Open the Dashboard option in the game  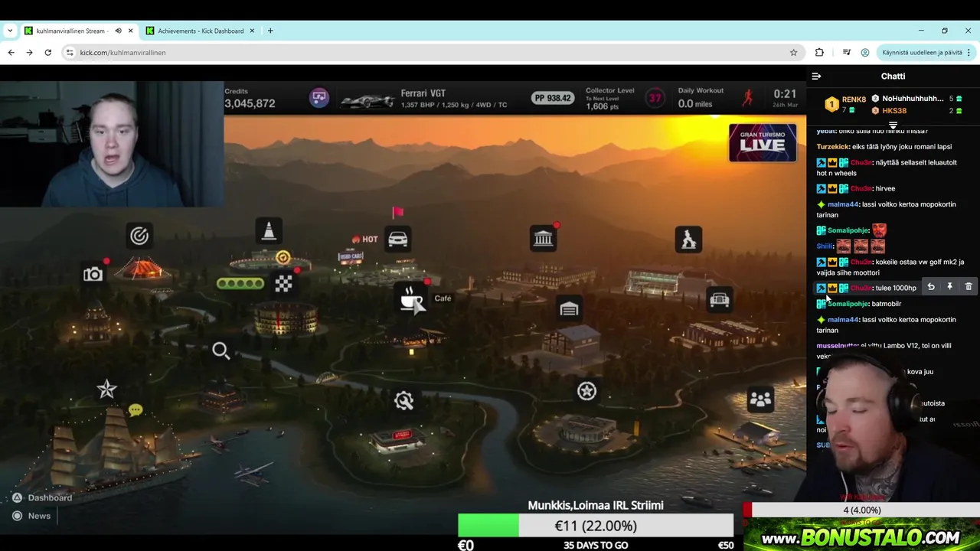[42, 497]
